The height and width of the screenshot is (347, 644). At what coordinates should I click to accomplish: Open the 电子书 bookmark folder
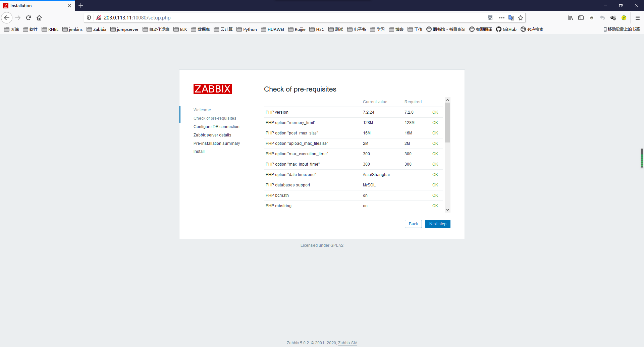(357, 30)
